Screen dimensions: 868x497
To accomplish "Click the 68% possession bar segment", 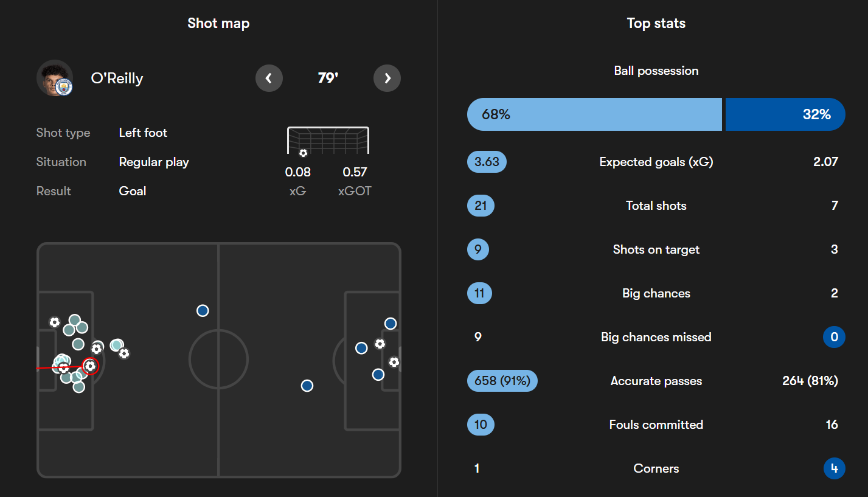I will (594, 114).
